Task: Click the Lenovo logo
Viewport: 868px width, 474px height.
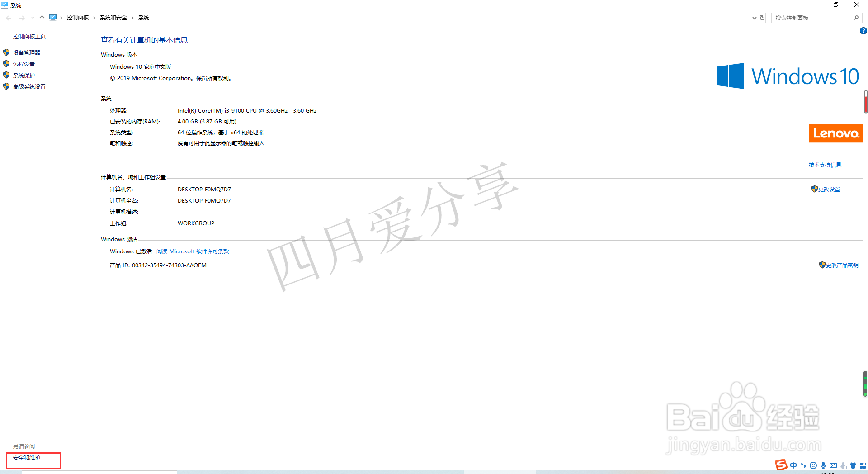Action: pyautogui.click(x=836, y=133)
